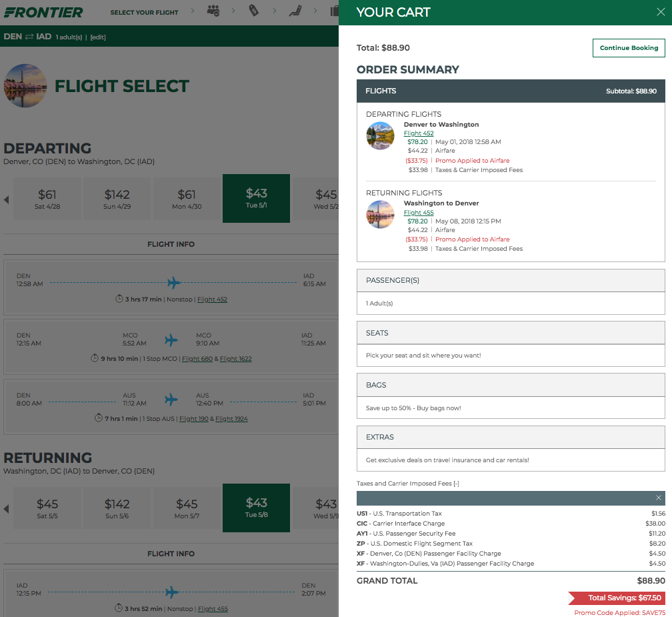Click plane icon on MCO stop flight
The width and height of the screenshot is (672, 617).
171,340
